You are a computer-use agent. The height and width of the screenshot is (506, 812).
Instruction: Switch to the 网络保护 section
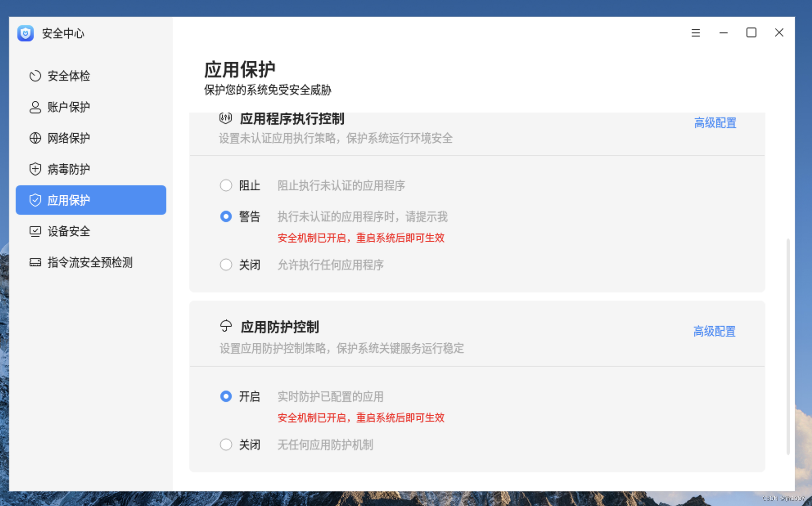point(68,138)
